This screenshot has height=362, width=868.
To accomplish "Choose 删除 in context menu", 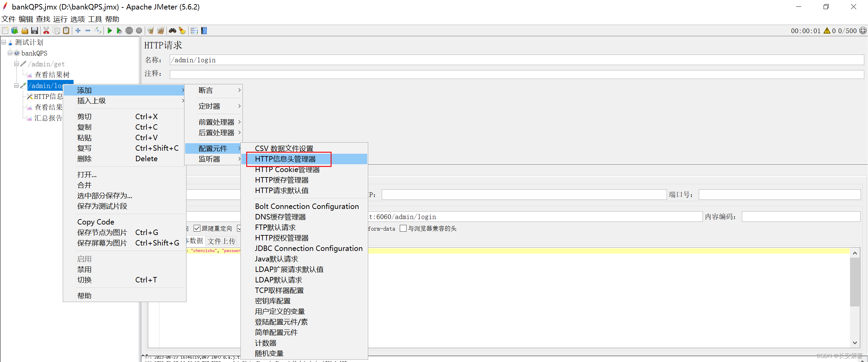I will [124, 159].
